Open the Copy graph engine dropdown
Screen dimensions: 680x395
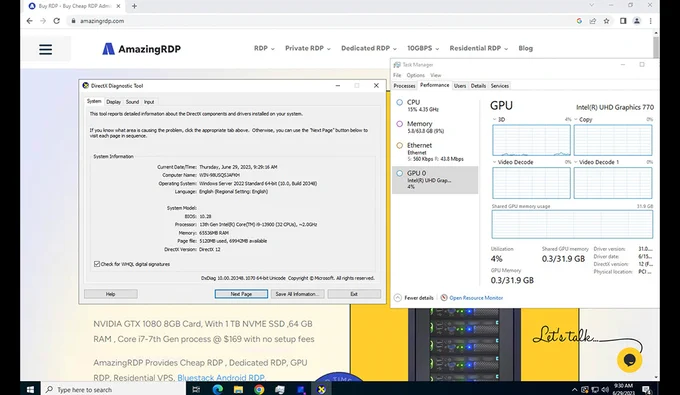tap(576, 119)
